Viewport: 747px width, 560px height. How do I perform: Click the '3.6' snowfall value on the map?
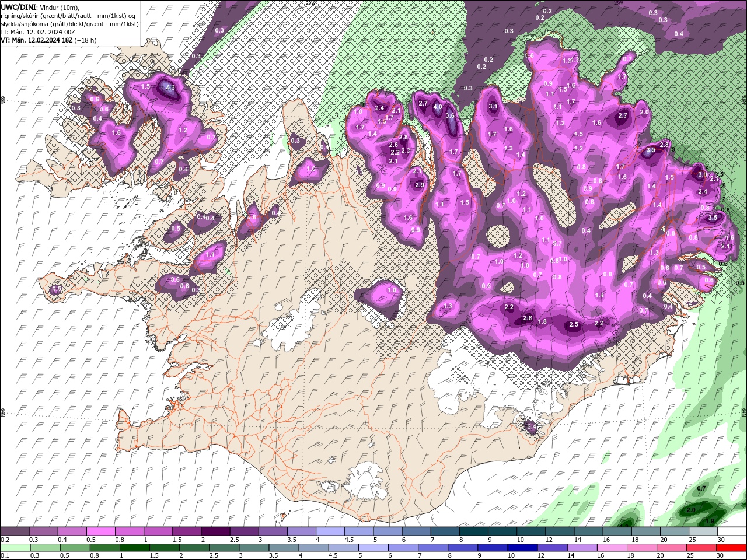click(x=450, y=116)
